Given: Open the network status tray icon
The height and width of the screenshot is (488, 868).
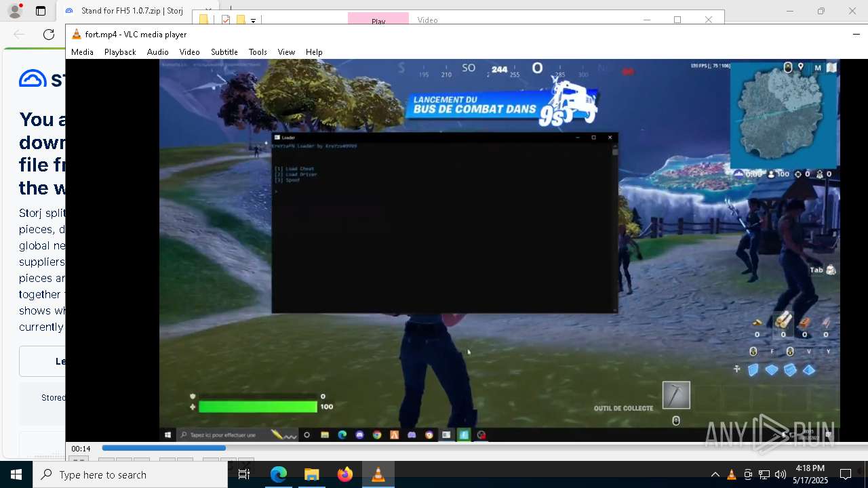Looking at the screenshot, I should pyautogui.click(x=764, y=474).
